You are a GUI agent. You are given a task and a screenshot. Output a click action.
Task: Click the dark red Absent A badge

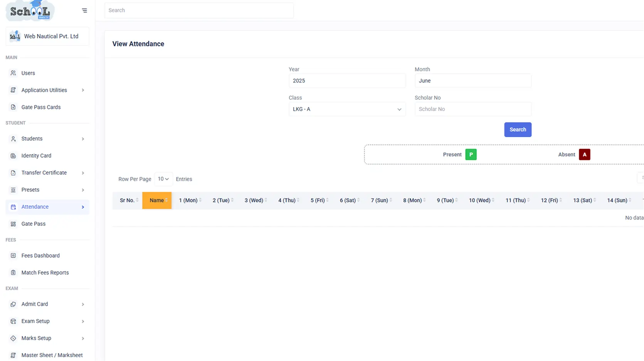(x=584, y=154)
